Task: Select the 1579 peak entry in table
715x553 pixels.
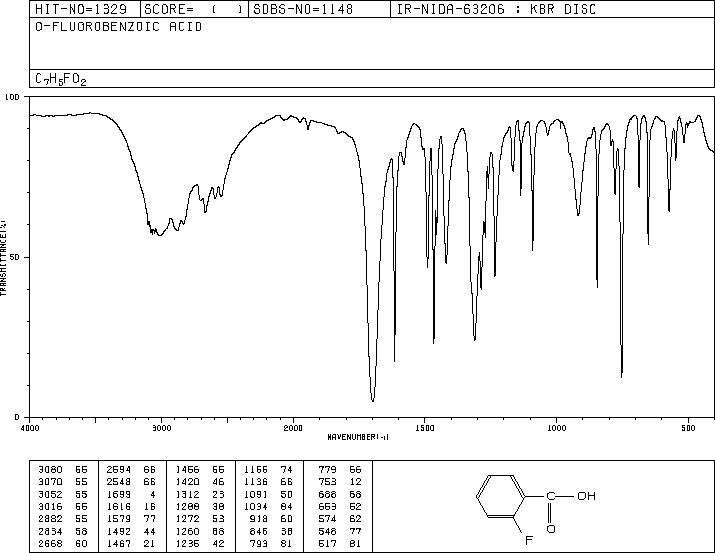Action: pyautogui.click(x=131, y=519)
